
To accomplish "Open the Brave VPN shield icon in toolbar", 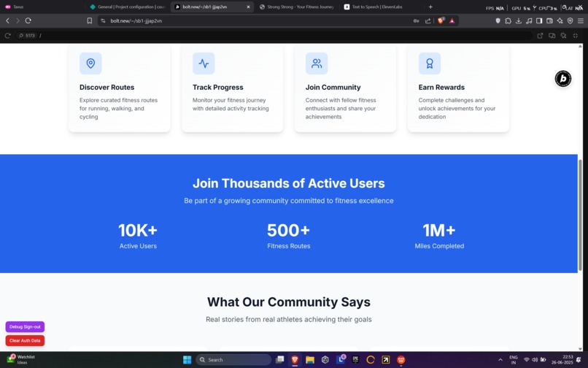I will pyautogui.click(x=570, y=20).
